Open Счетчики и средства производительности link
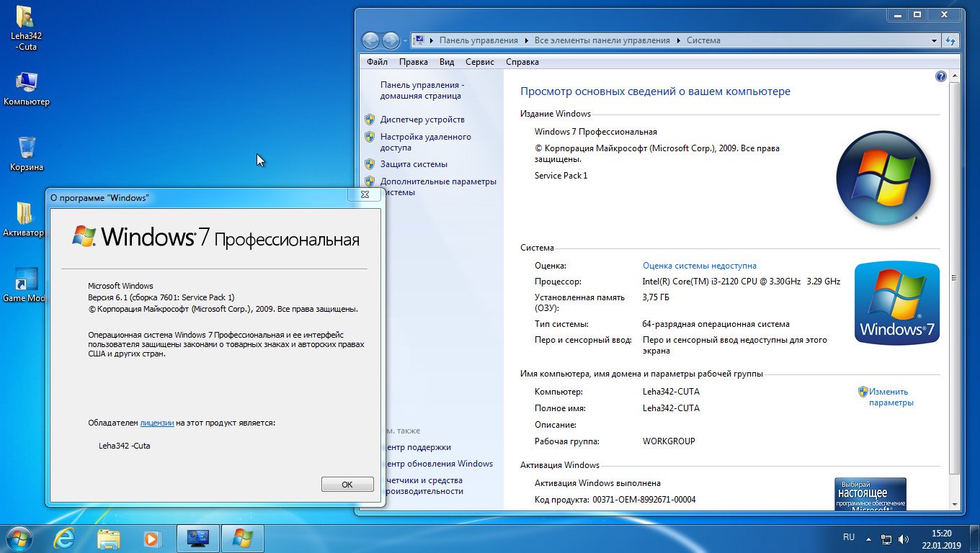The height and width of the screenshot is (553, 980). [x=424, y=485]
